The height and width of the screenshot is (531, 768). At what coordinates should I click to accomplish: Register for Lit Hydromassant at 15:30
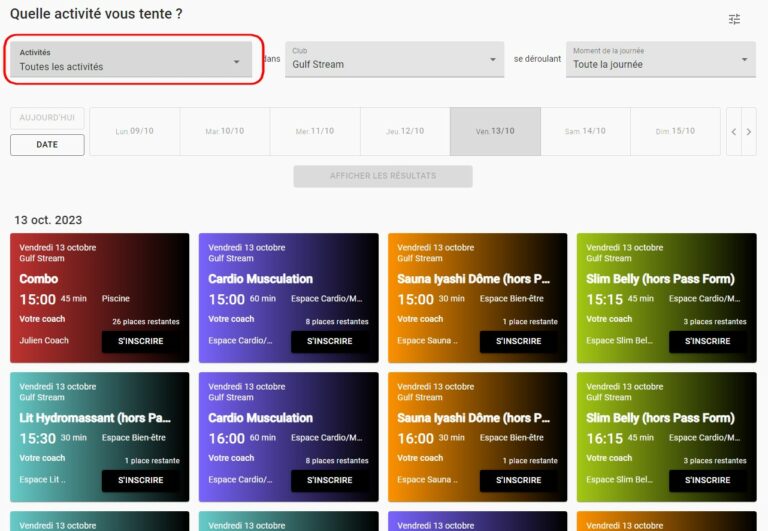(x=141, y=480)
